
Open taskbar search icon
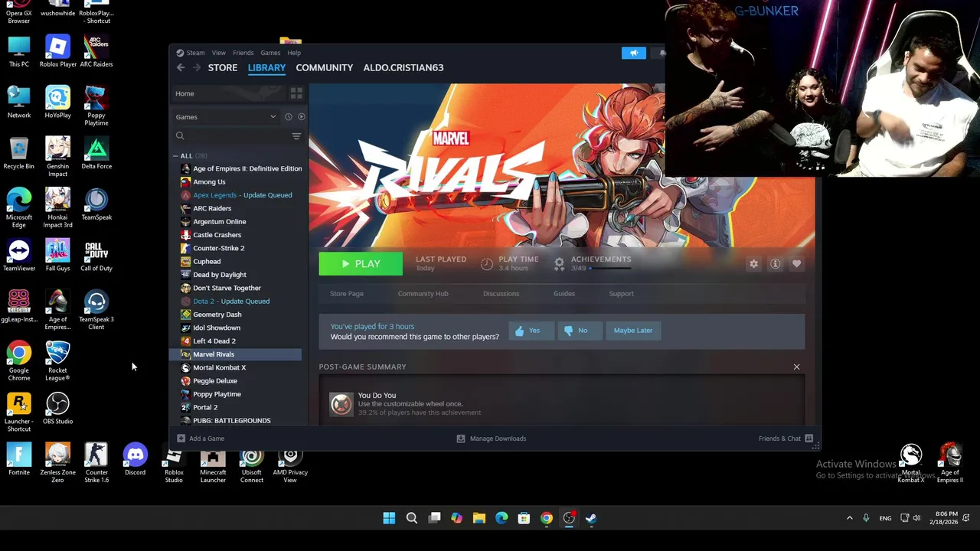(x=412, y=518)
